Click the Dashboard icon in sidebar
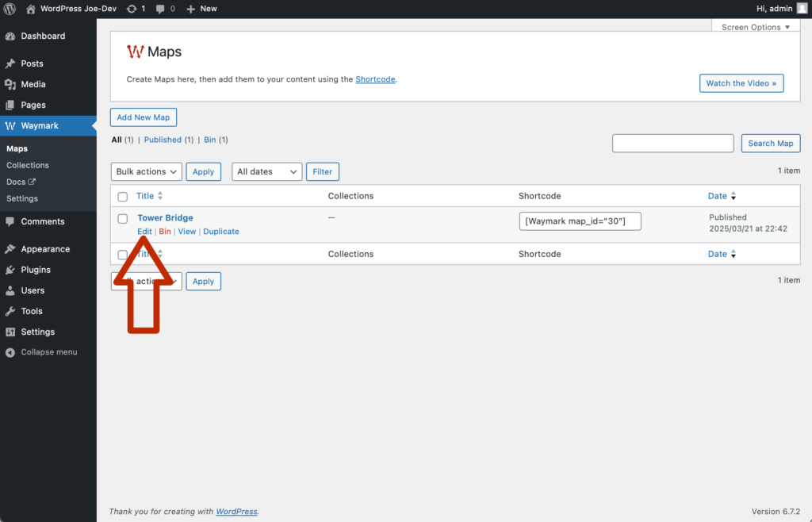 click(10, 36)
